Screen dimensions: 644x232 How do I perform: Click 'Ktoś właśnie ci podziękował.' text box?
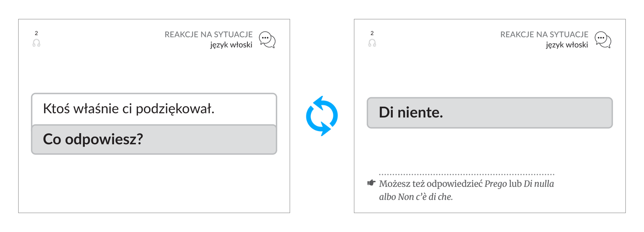pyautogui.click(x=154, y=109)
